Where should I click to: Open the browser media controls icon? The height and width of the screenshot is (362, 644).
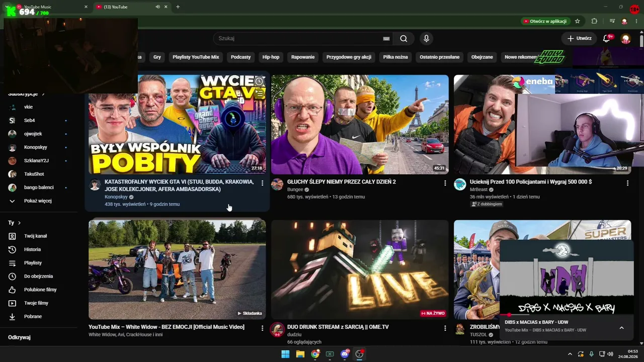pos(612,21)
